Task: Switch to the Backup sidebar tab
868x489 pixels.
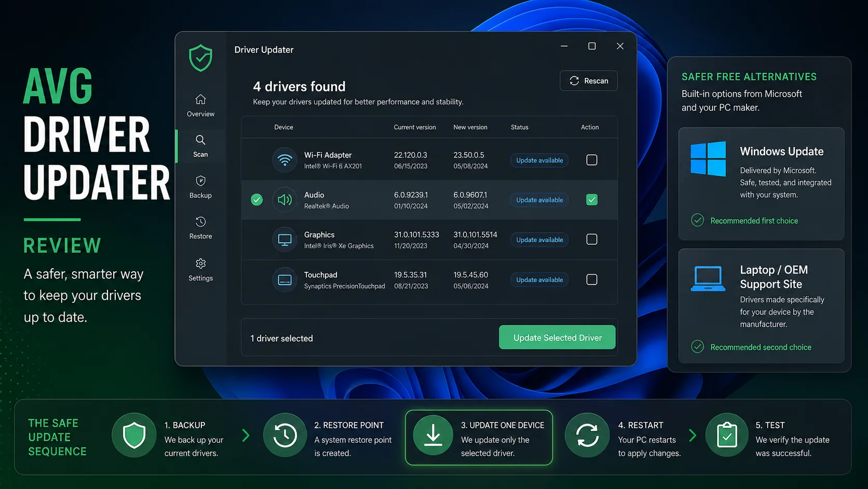Action: click(200, 187)
